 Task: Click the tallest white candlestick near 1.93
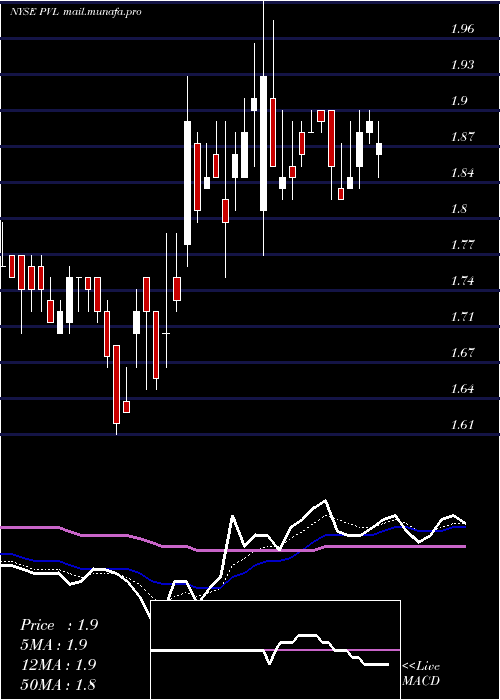point(263,143)
